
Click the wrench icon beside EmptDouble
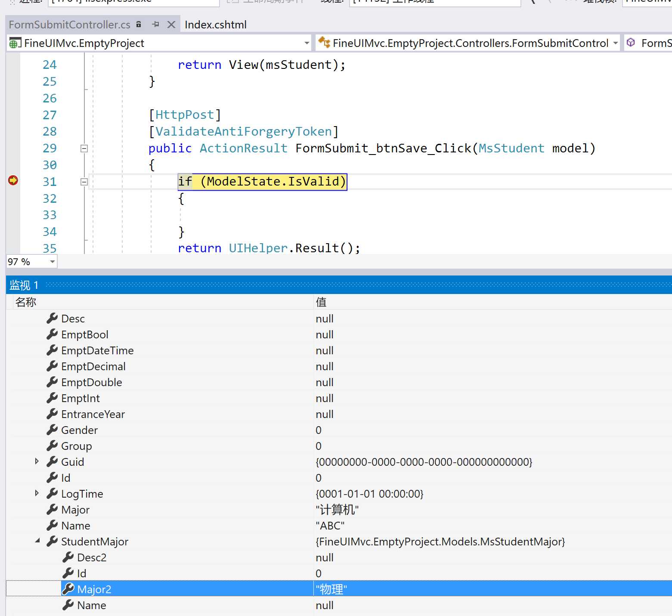(x=52, y=382)
